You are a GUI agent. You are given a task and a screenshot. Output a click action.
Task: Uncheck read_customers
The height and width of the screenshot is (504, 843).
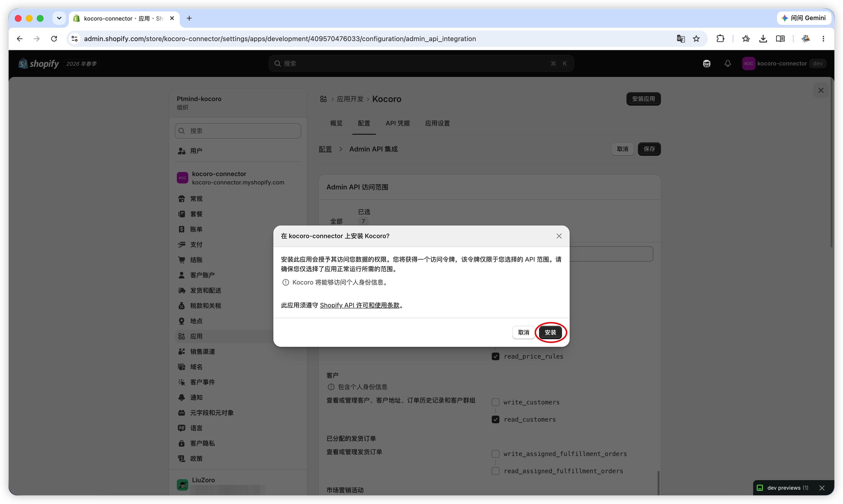pos(496,419)
